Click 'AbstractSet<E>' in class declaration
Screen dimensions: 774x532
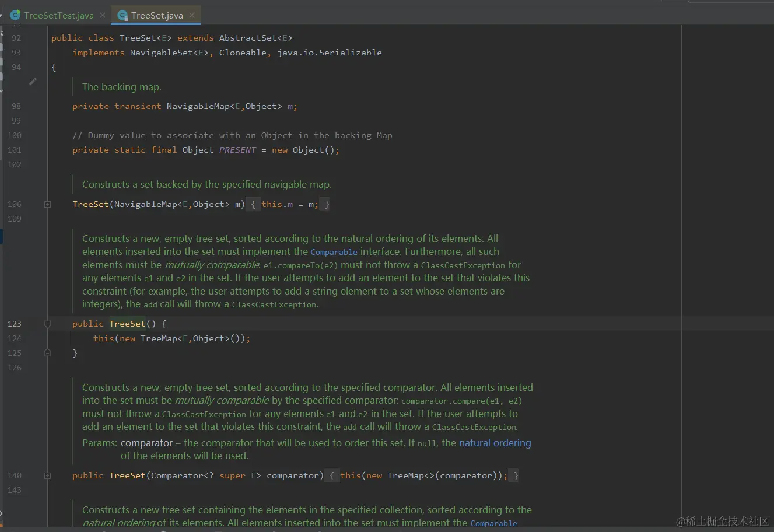click(x=255, y=38)
